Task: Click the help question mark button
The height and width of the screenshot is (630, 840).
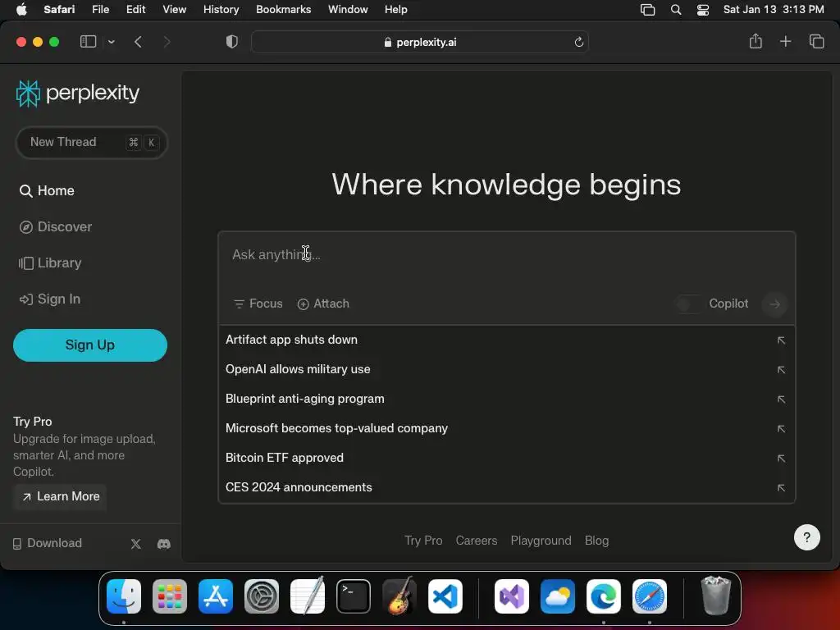Action: [x=807, y=537]
